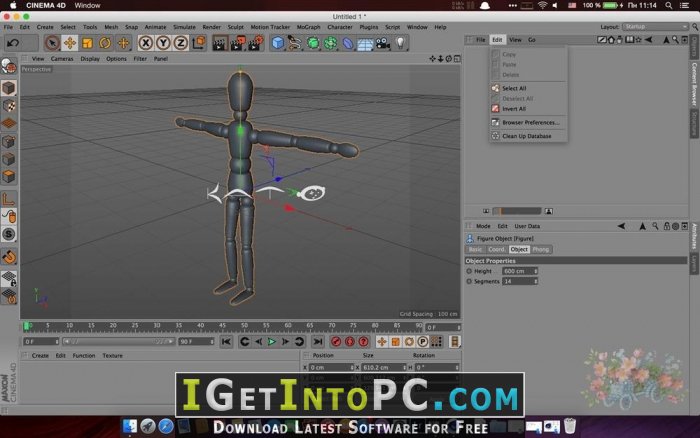Click the Undo arrow in toolbar

(x=13, y=43)
